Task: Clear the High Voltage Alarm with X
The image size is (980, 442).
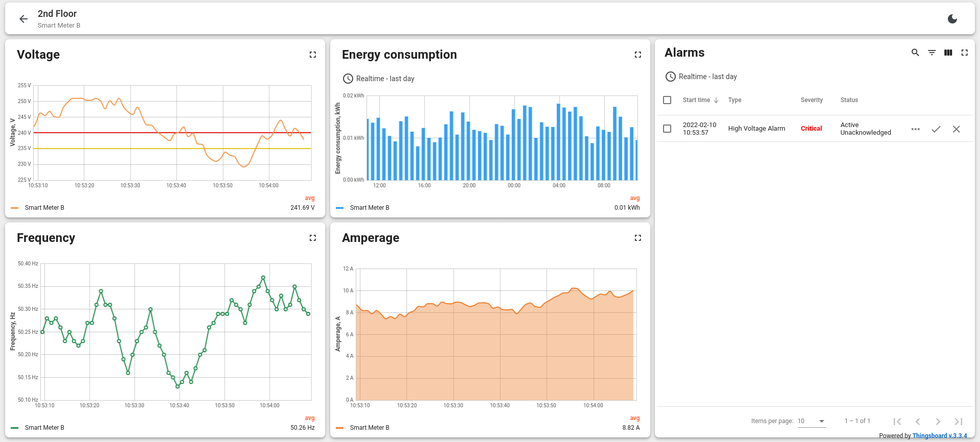Action: tap(956, 129)
